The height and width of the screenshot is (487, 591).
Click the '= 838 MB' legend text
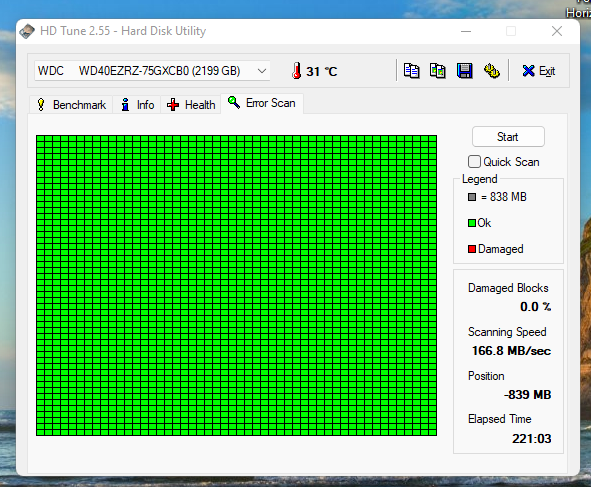[504, 197]
